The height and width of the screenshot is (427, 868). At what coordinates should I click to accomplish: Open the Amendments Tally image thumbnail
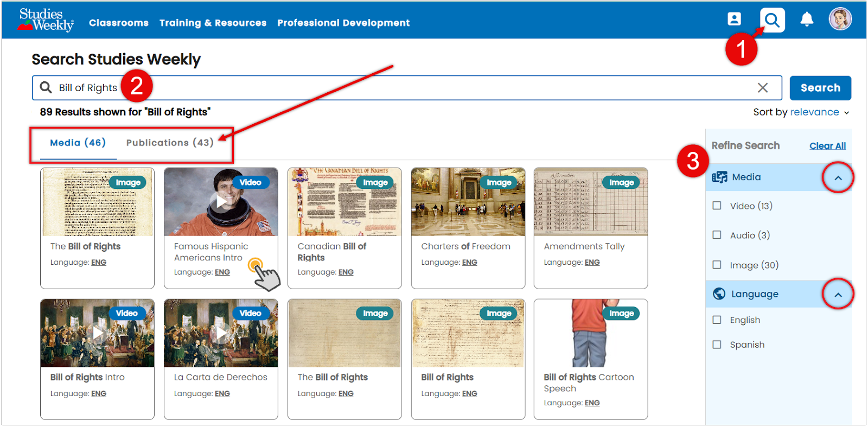(x=591, y=202)
